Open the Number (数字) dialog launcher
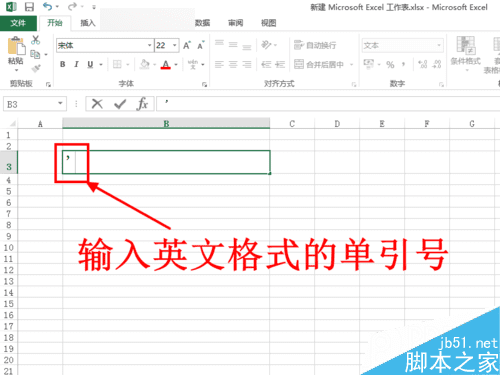This screenshot has height=375, width=500. click(441, 85)
